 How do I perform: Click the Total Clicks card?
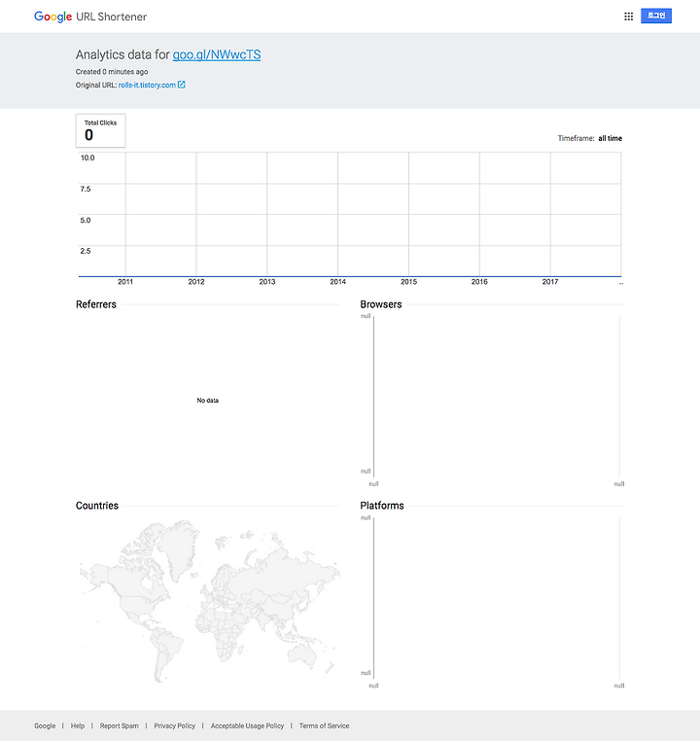click(x=100, y=130)
